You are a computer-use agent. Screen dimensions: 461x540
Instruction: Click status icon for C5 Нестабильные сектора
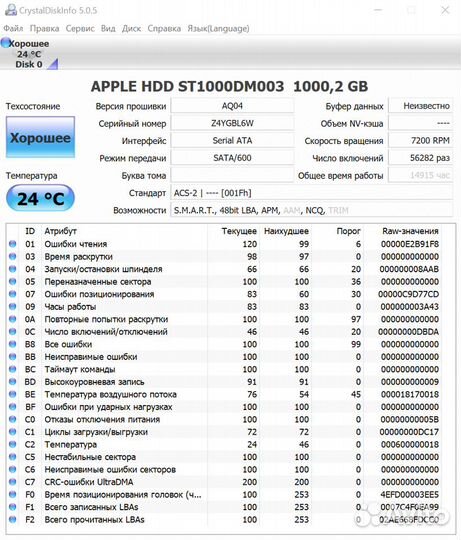(13, 457)
